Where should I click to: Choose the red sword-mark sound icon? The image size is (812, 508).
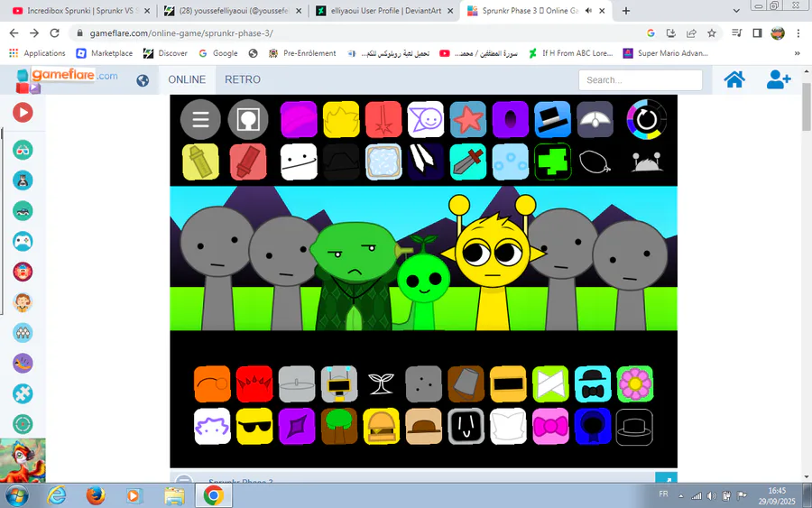(383, 120)
